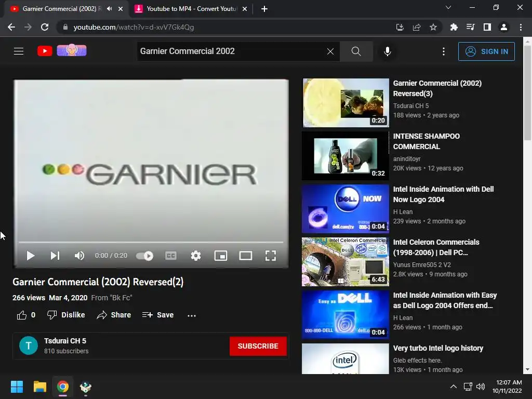This screenshot has width=532, height=399.
Task: Subscribe to Tsdurai CH 5
Action: tap(258, 346)
